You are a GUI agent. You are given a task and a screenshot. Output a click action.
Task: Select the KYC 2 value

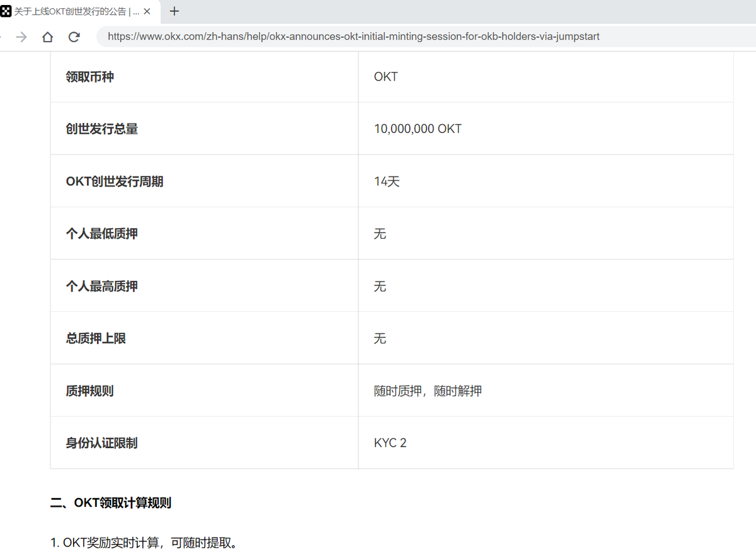[390, 443]
